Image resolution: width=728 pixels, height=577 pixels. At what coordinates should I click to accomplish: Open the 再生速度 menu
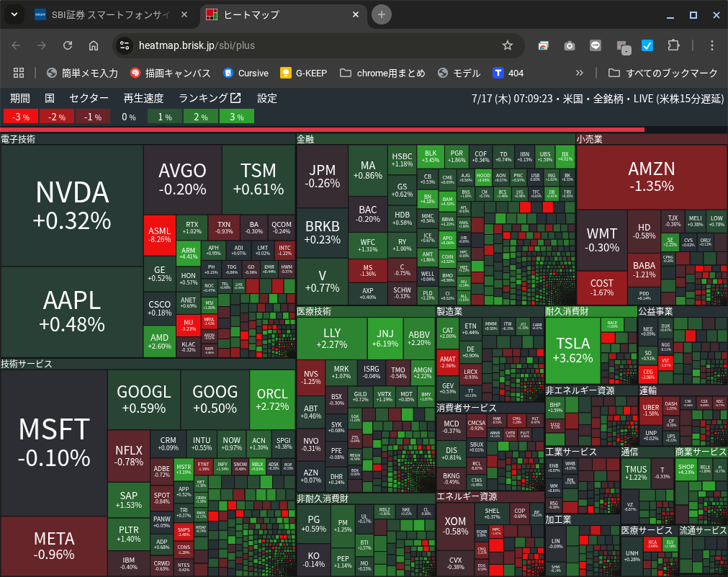(x=143, y=98)
